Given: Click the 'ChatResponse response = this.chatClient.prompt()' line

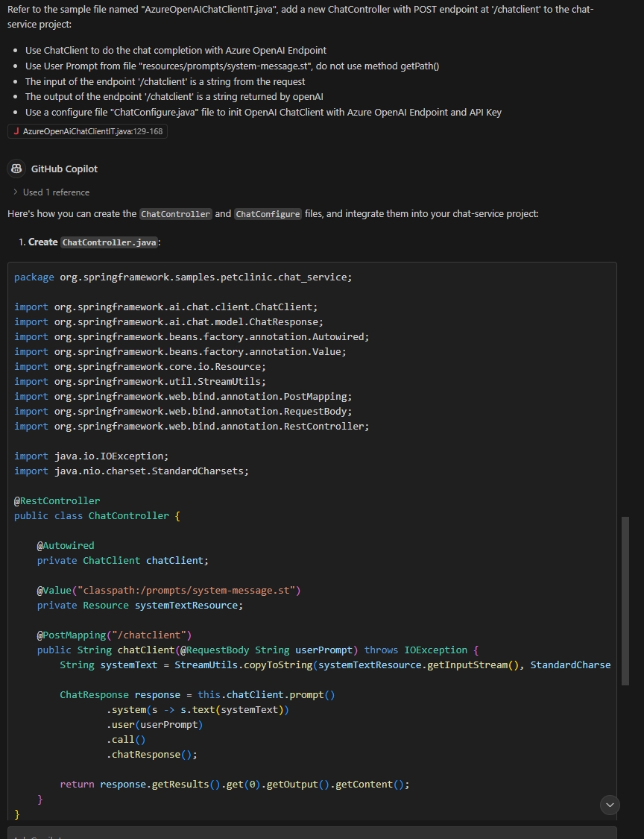Looking at the screenshot, I should (197, 694).
